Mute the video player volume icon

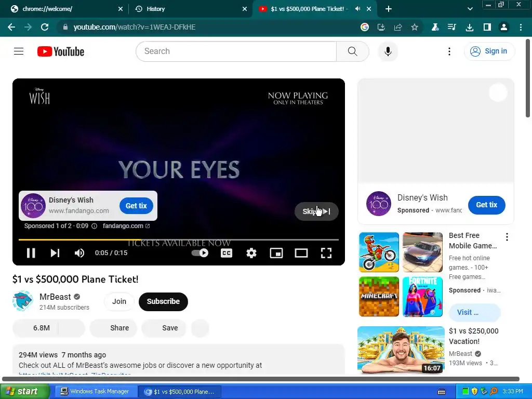[79, 253]
